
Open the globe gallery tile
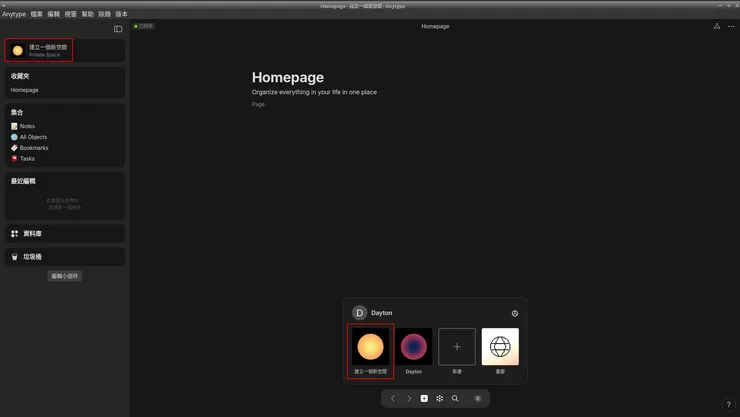tap(500, 347)
